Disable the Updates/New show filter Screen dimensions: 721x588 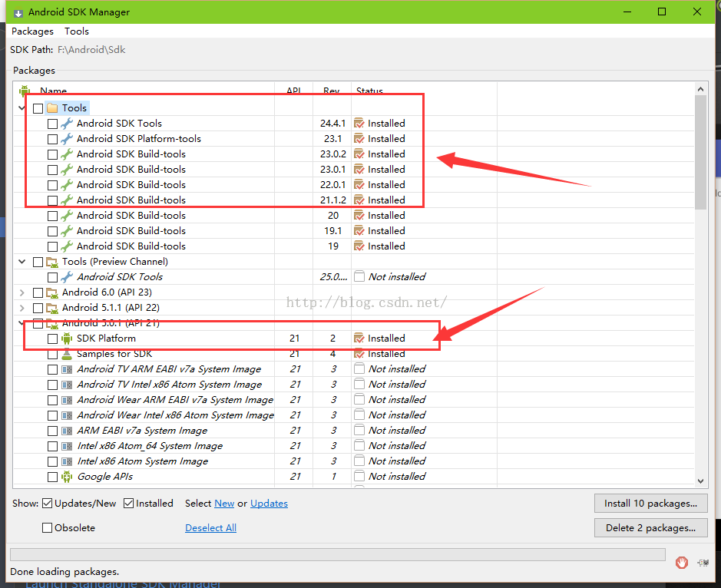click(x=47, y=504)
